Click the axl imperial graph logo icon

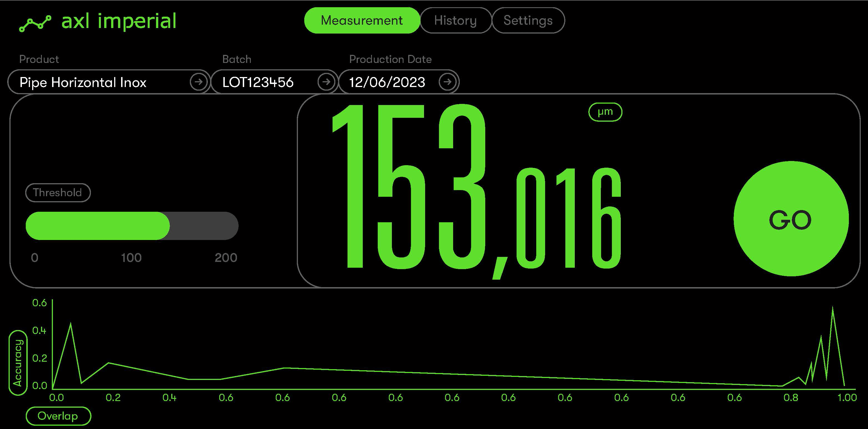click(35, 23)
